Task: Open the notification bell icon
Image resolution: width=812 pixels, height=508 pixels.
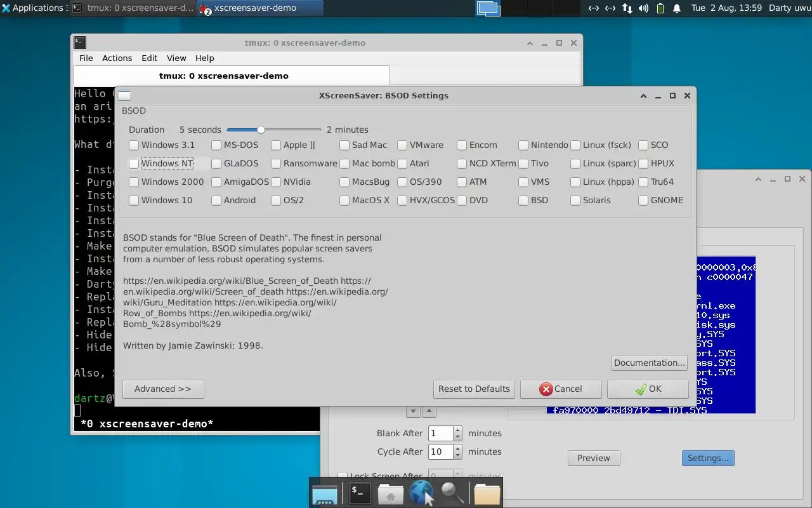Action: coord(676,8)
